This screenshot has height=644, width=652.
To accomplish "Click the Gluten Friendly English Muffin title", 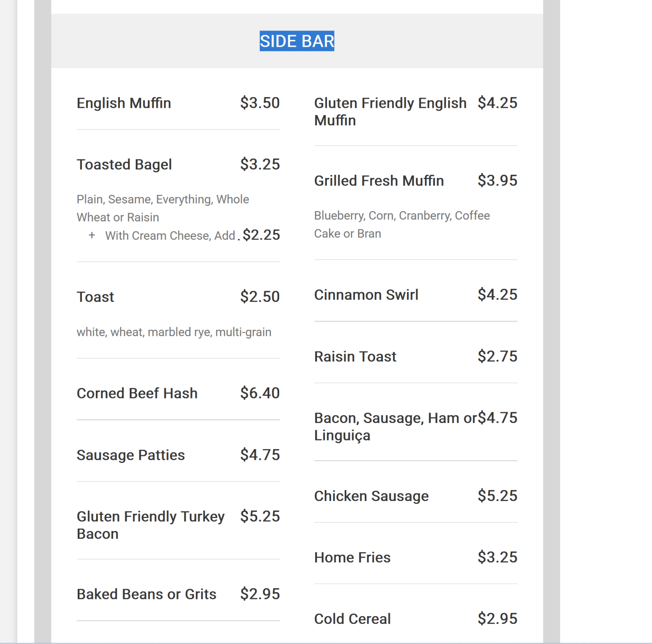I will point(390,112).
